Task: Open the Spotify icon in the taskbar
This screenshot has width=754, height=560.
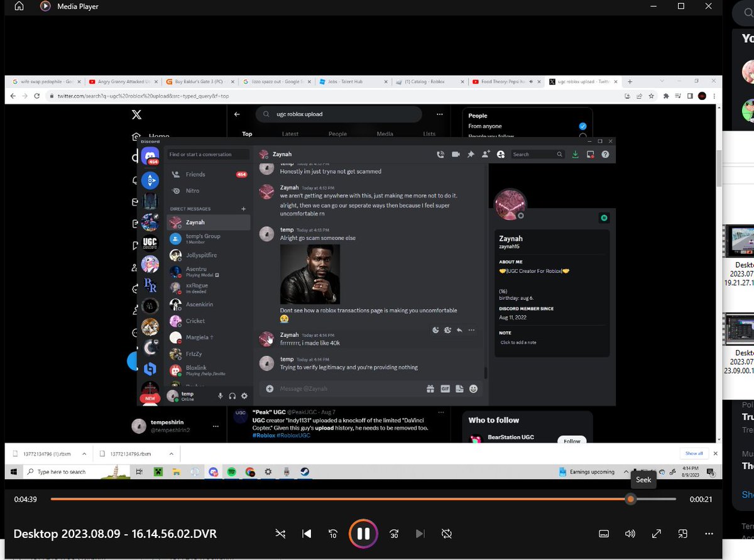Action: point(232,471)
